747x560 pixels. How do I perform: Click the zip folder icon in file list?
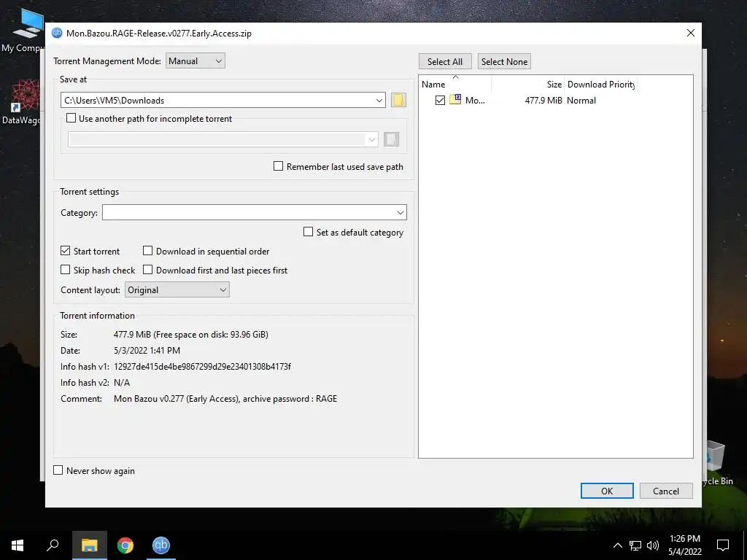455,99
